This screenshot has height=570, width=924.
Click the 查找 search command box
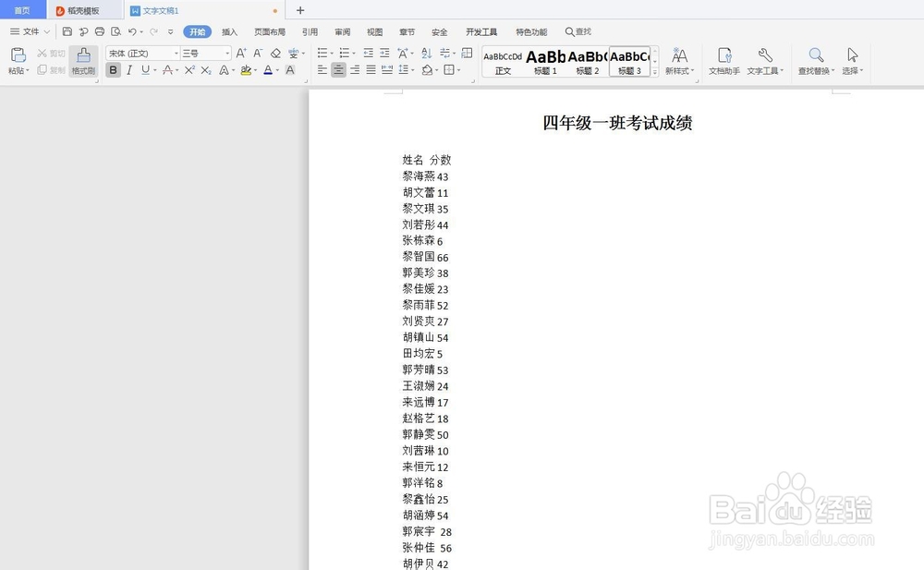pyautogui.click(x=578, y=31)
